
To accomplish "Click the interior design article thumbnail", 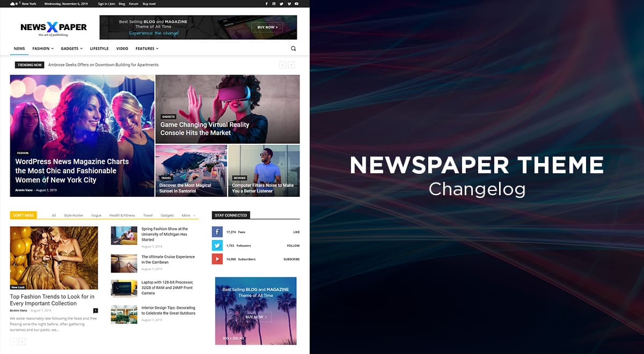I will tap(124, 314).
